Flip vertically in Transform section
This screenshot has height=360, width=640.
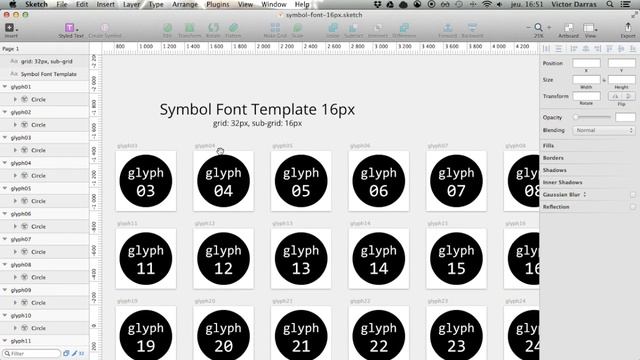[629, 96]
